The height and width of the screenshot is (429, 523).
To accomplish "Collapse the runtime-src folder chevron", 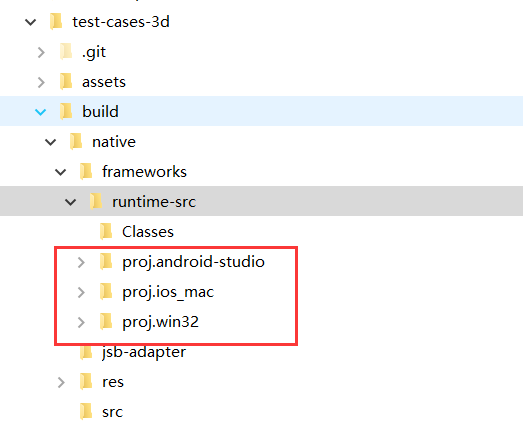I will [x=71, y=202].
